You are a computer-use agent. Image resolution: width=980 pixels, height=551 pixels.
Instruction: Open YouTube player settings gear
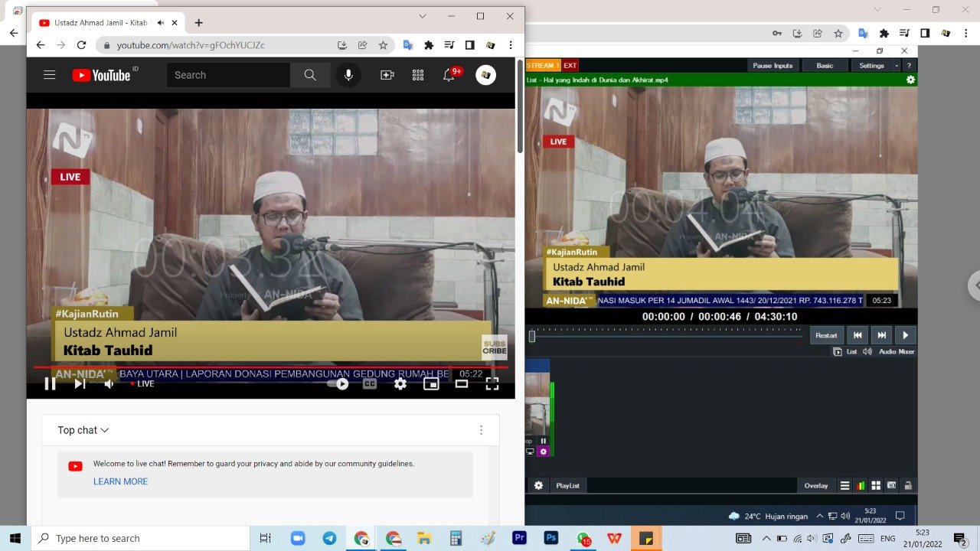click(400, 383)
